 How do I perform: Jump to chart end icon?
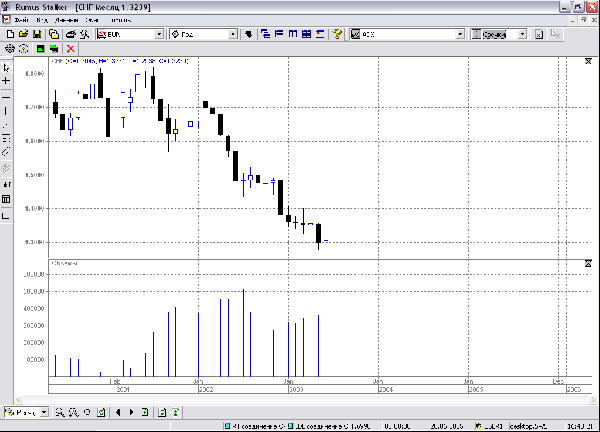click(x=145, y=412)
